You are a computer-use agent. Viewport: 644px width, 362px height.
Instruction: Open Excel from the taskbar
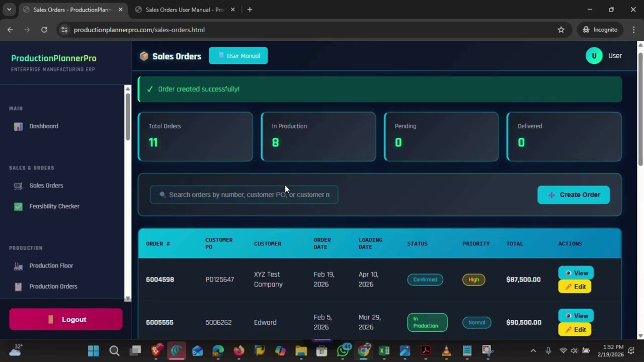pyautogui.click(x=384, y=350)
